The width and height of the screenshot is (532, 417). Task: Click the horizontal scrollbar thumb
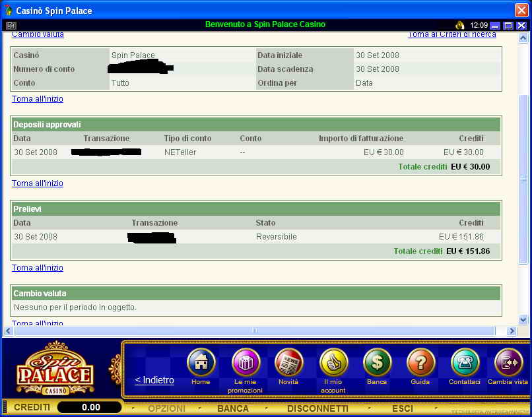point(255,331)
